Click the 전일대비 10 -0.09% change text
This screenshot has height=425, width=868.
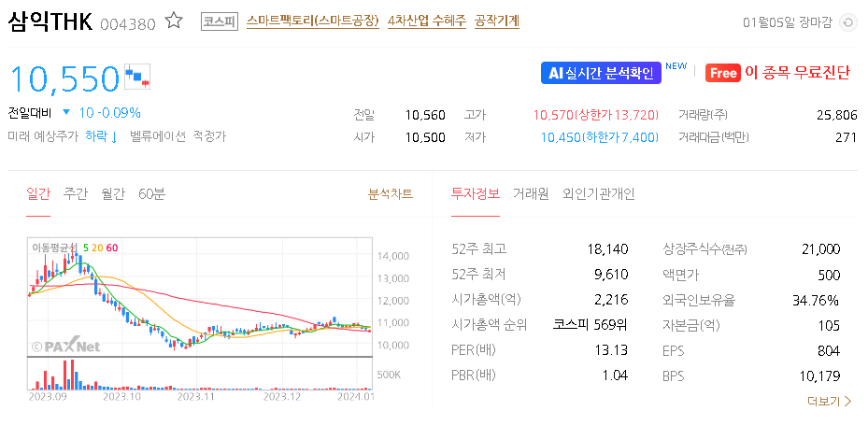tap(74, 113)
